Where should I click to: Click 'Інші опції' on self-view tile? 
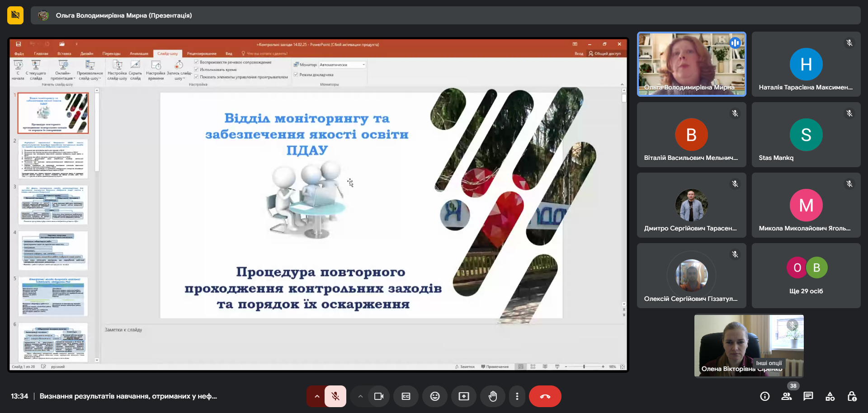769,363
